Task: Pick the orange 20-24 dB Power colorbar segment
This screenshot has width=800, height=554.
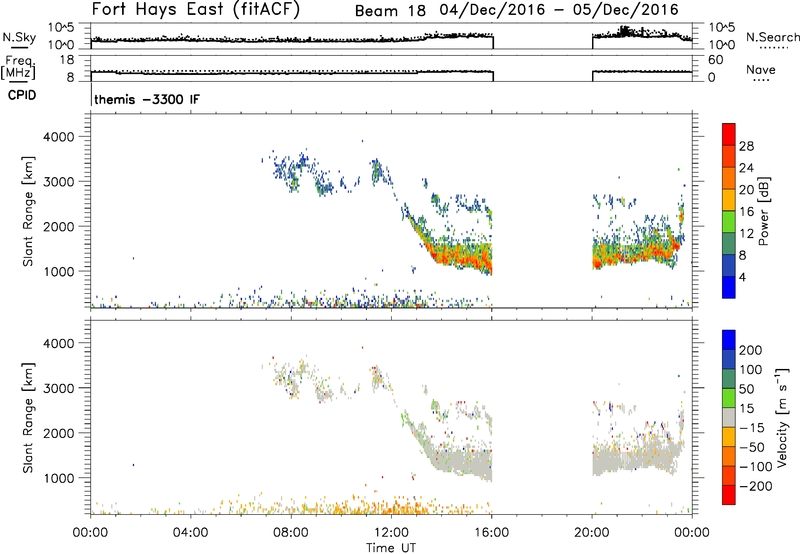Action: coord(729,178)
